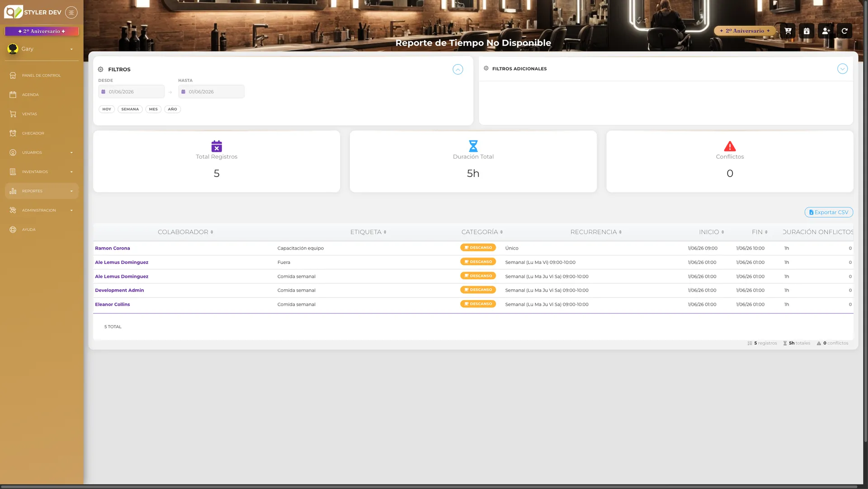Click the Filtros Adicionales gear icon
Image resolution: width=868 pixels, height=489 pixels.
(x=486, y=68)
